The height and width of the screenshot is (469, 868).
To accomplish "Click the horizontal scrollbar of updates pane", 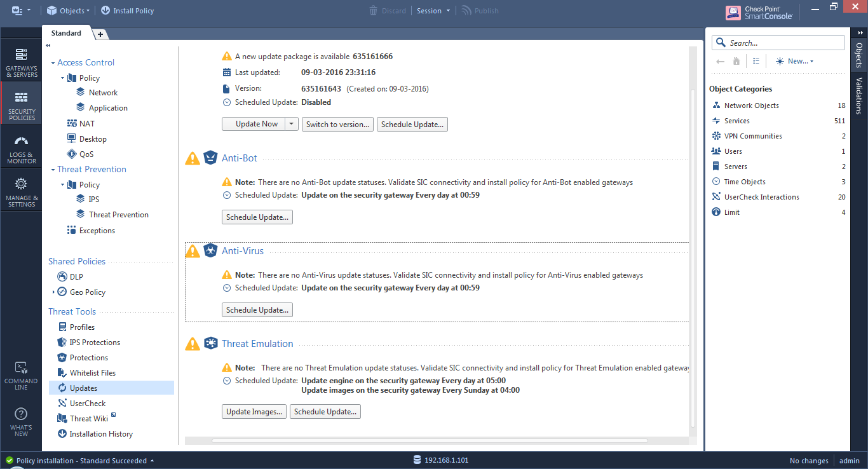I will [x=430, y=440].
